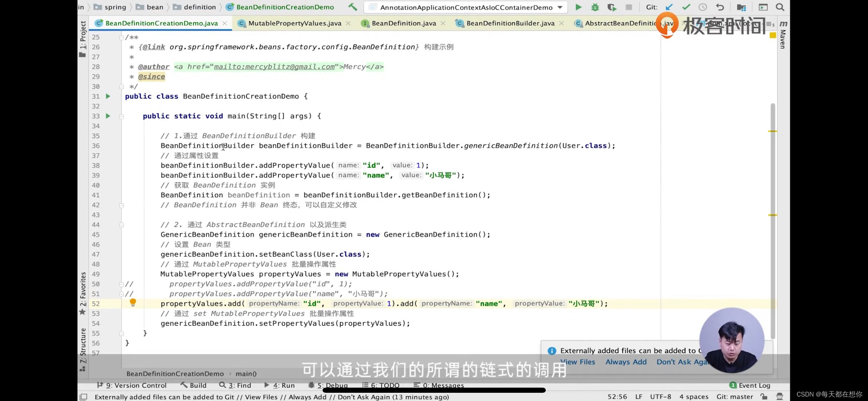868x401 pixels.
Task: Open the TODO tool window
Action: 381,385
